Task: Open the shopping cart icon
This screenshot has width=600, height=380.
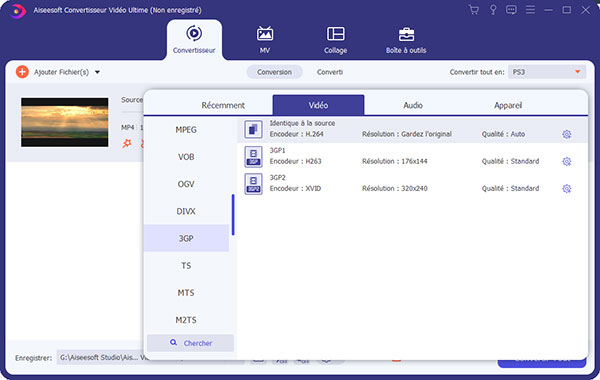Action: click(474, 10)
